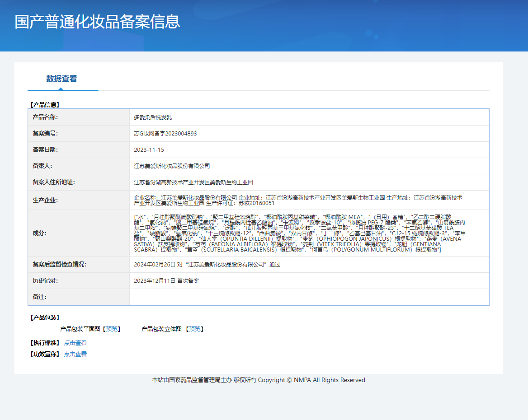528x420 pixels.
Task: Click the NMPA copyright footer text
Action: (259, 380)
